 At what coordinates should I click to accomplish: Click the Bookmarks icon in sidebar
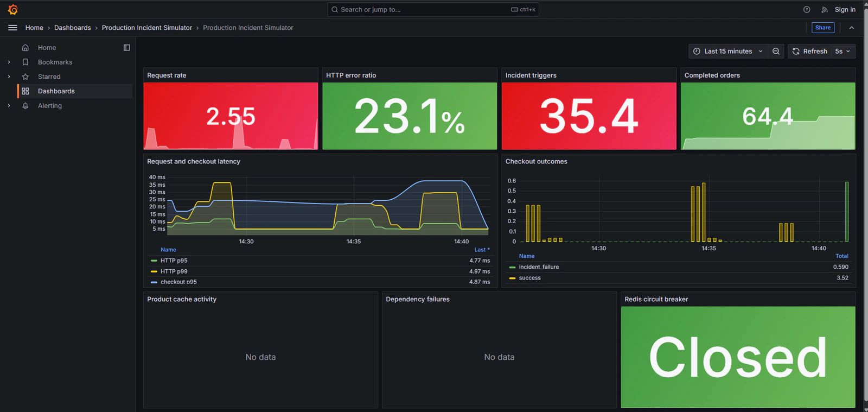[25, 62]
